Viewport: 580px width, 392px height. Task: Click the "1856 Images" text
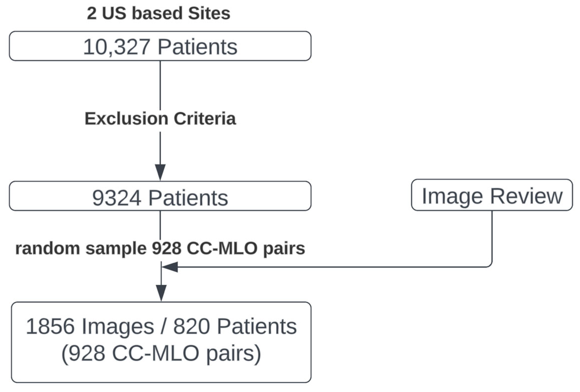[90, 326]
